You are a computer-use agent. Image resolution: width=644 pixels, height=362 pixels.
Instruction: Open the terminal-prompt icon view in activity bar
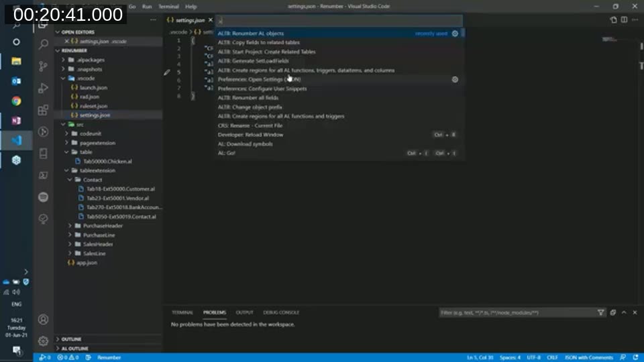pos(43,175)
